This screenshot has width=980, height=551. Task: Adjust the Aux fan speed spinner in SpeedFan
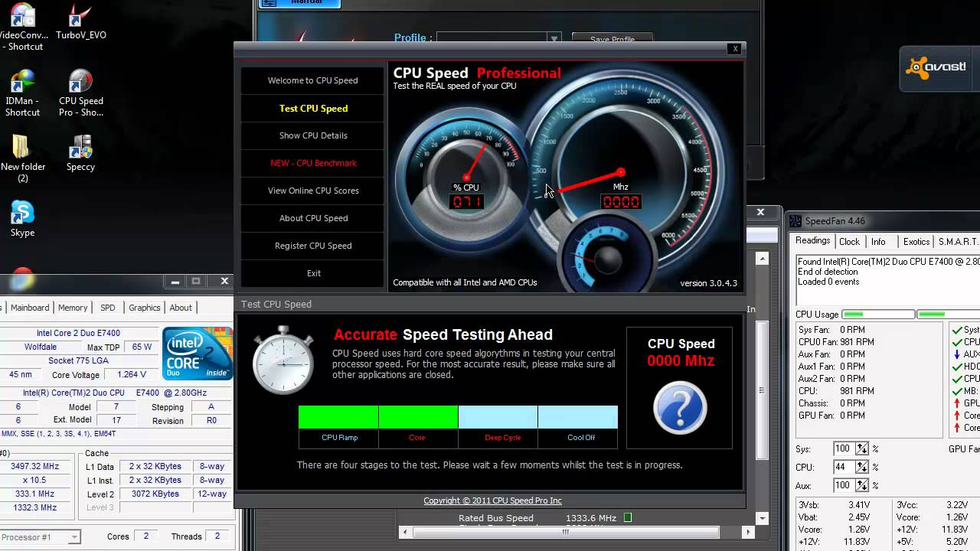(862, 486)
